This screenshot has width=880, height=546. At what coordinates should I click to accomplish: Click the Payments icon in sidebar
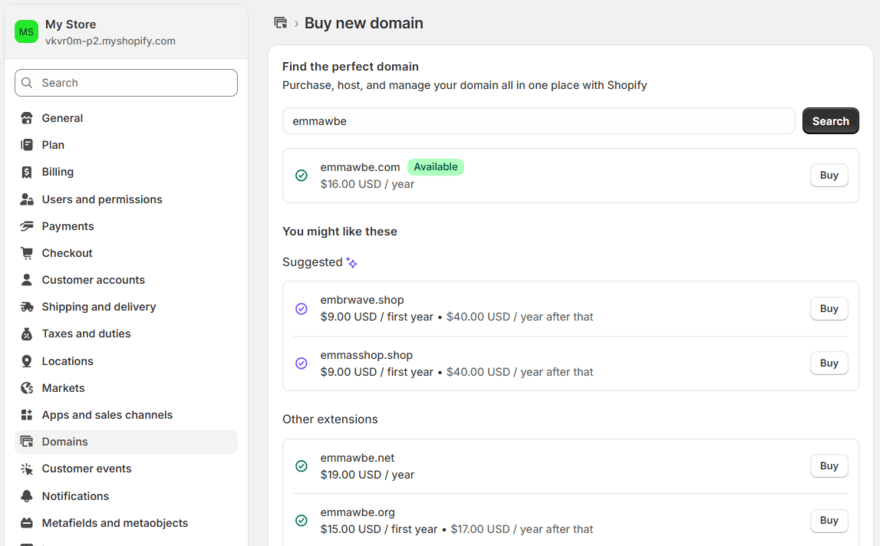click(27, 226)
